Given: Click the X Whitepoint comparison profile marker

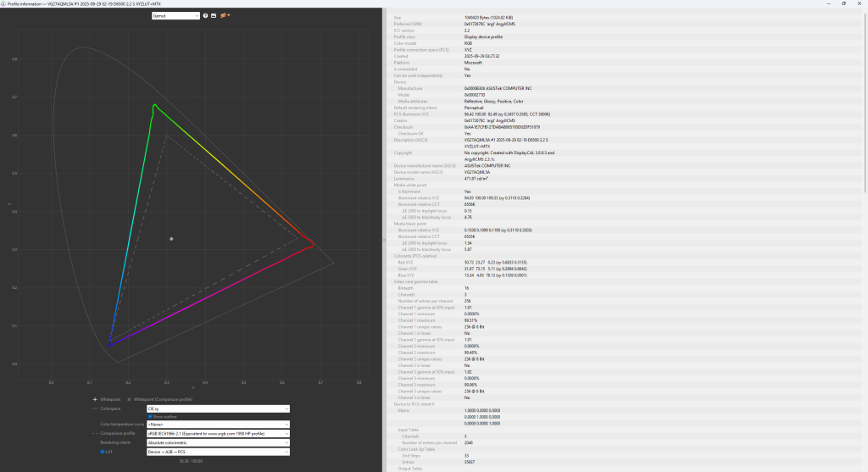Looking at the screenshot, I should (129, 399).
